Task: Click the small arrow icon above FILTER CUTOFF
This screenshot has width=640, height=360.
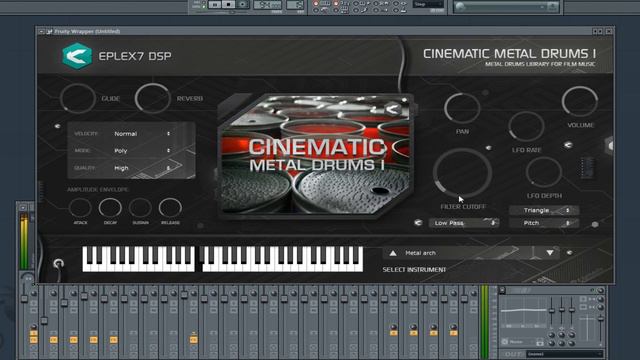Action: click(489, 148)
